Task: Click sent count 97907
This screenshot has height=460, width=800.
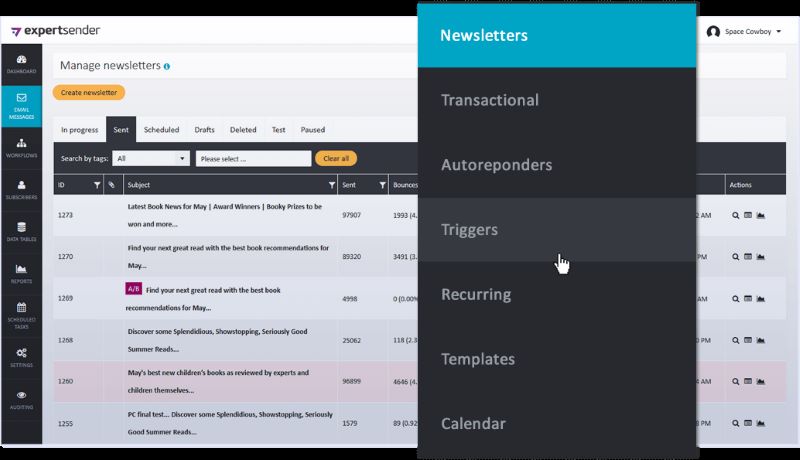Action: point(352,215)
